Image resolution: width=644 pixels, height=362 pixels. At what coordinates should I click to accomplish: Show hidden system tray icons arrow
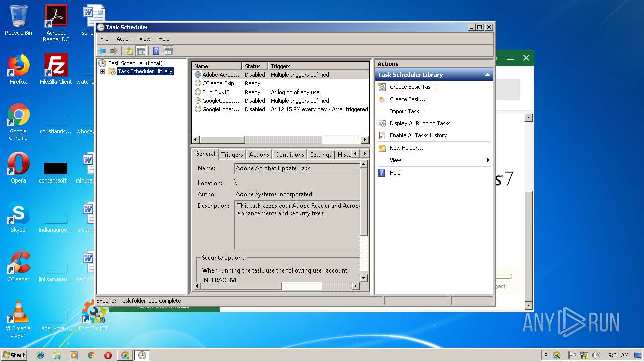pyautogui.click(x=546, y=355)
